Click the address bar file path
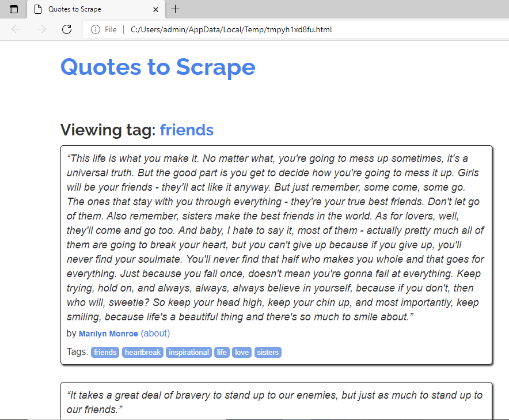 [231, 29]
